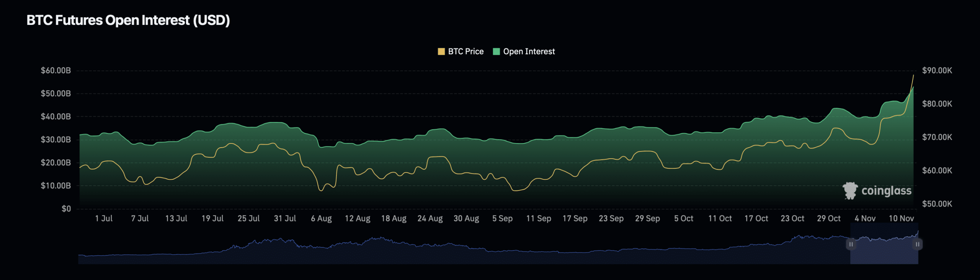The height and width of the screenshot is (280, 980).
Task: Click the 5 Sep date label
Action: (x=502, y=218)
